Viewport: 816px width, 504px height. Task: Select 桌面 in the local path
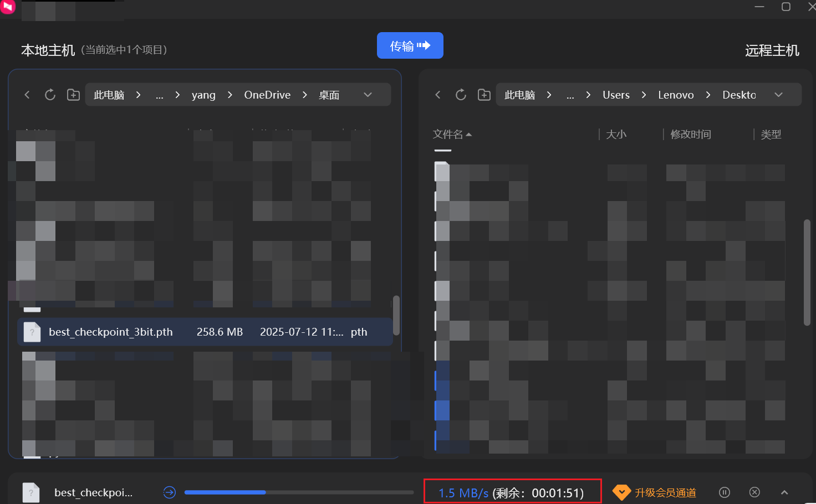329,95
